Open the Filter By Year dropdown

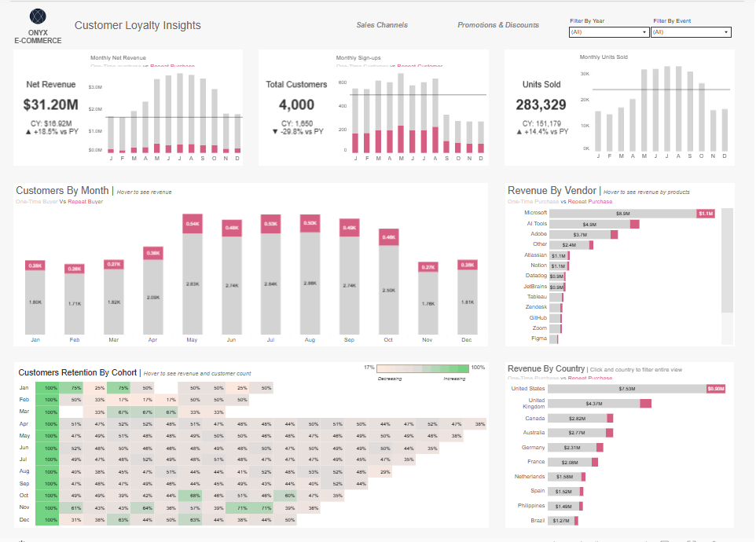(608, 32)
